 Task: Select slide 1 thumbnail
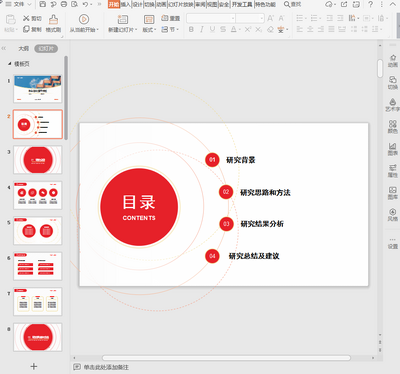pos(38,89)
